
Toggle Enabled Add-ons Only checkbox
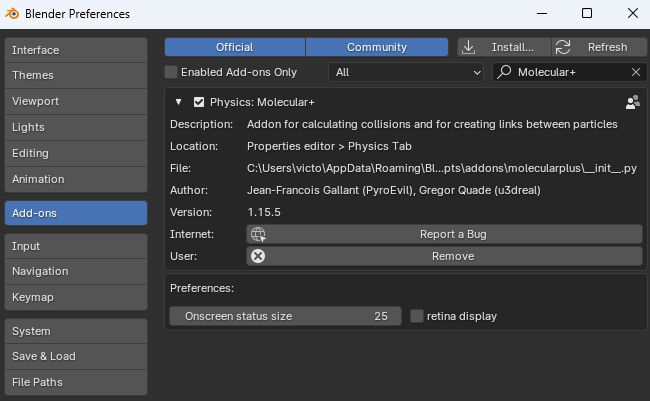click(171, 72)
